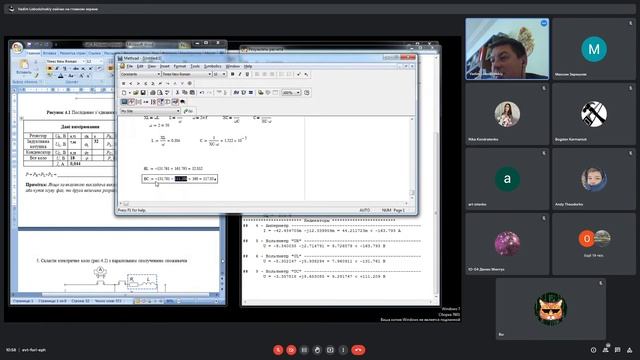640x360 pixels.
Task: Toggle Underline in Mathcad formatting toolbar
Action: pos(247,74)
